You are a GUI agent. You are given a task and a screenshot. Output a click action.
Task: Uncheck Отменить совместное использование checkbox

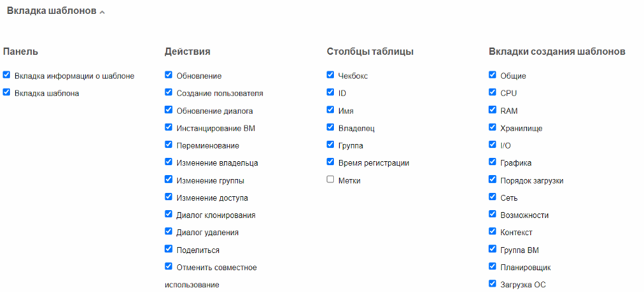[169, 267]
